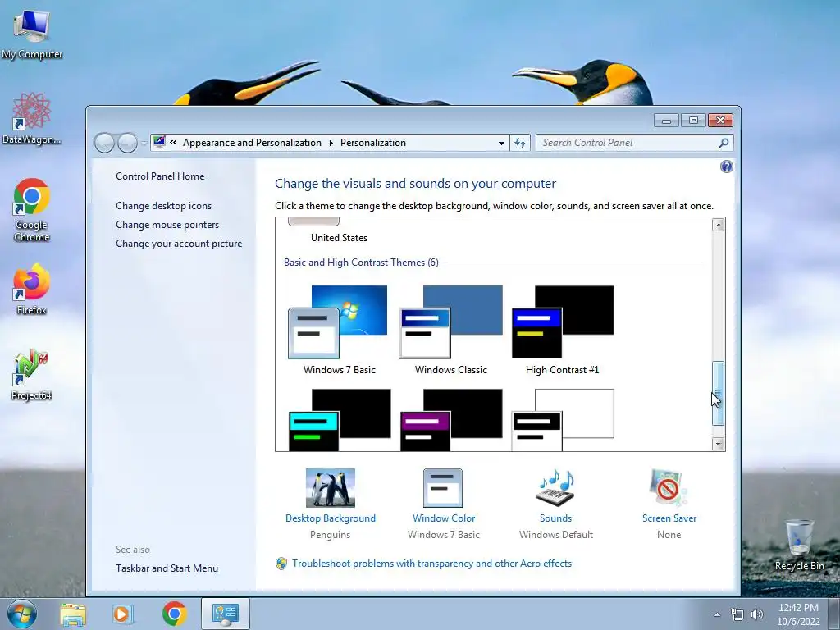Click the search magnifier icon
Viewport: 840px width, 630px height.
point(724,143)
